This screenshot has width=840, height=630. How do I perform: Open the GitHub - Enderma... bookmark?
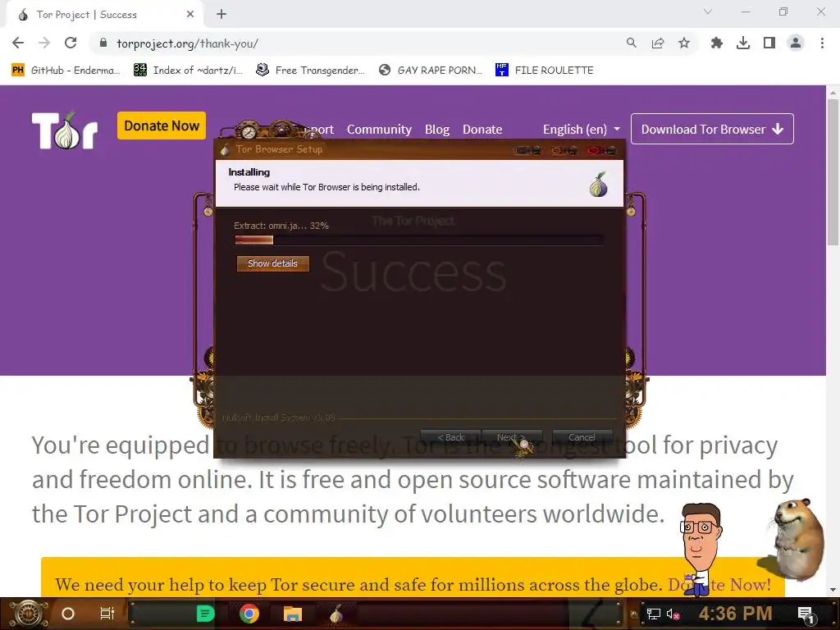pos(66,71)
